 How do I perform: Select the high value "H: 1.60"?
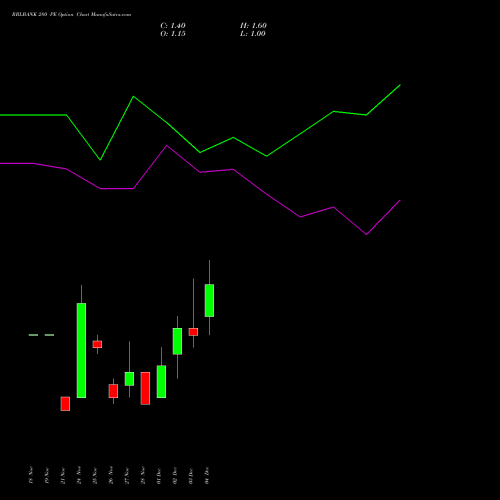pyautogui.click(x=253, y=26)
